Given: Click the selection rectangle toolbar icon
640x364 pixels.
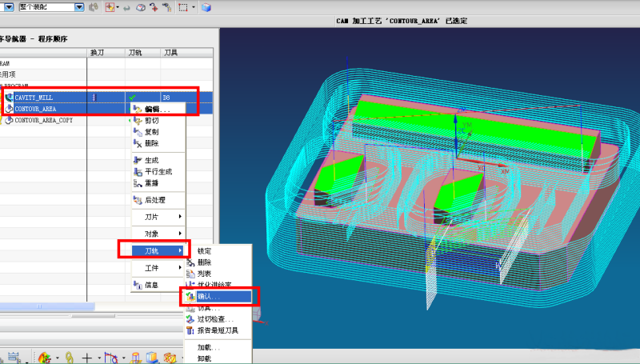Looking at the screenshot, I should (x=183, y=7).
